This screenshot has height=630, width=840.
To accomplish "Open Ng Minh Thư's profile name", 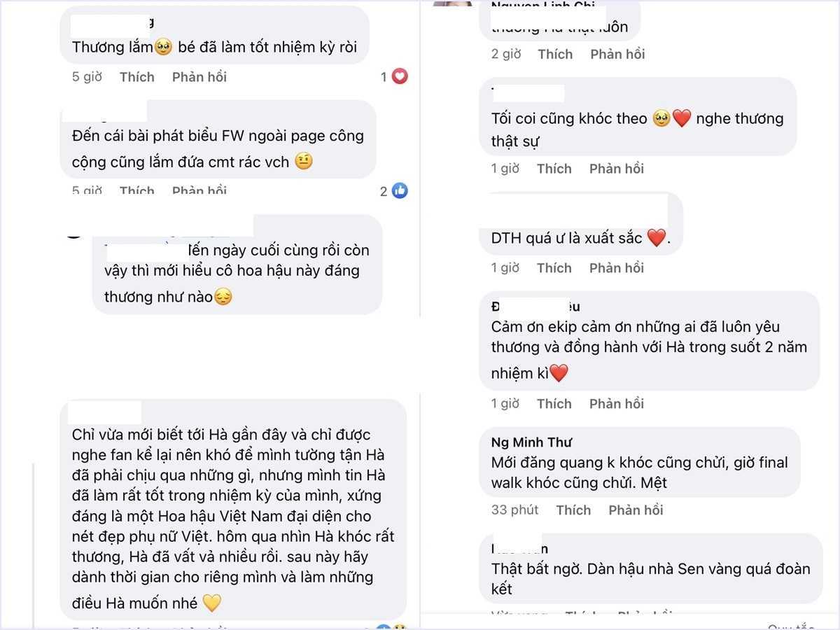I will pos(531,442).
